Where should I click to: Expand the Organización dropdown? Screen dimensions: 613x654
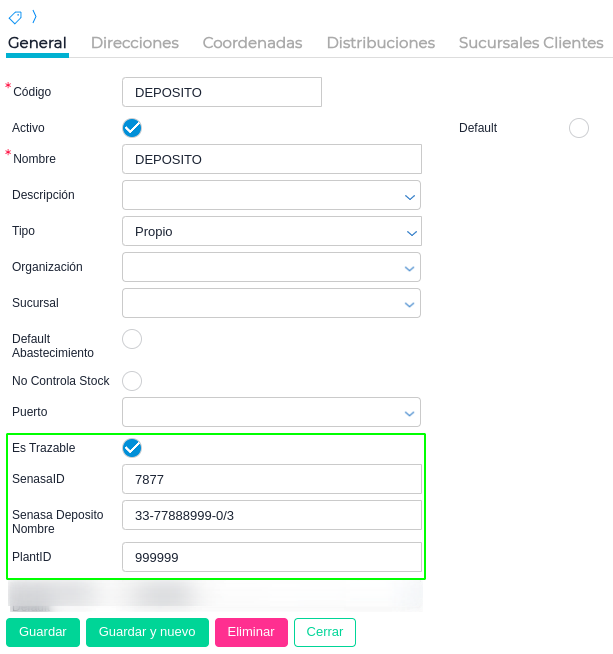tap(409, 268)
